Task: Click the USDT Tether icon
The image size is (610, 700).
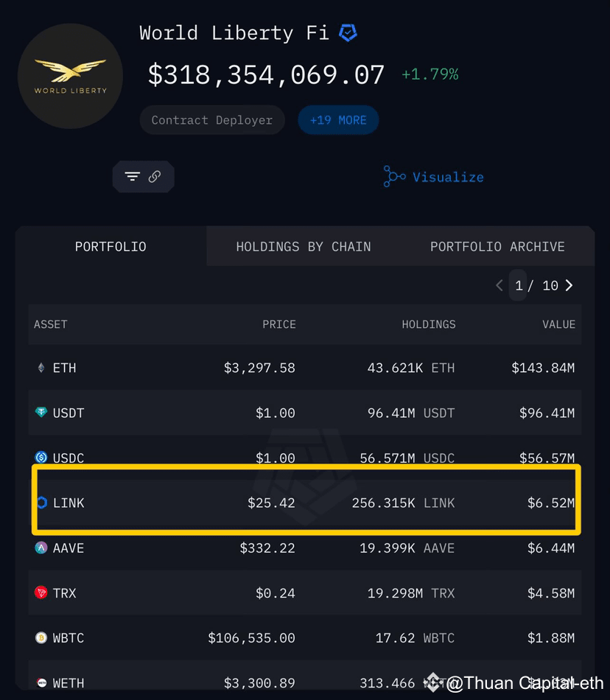Action: [x=41, y=413]
